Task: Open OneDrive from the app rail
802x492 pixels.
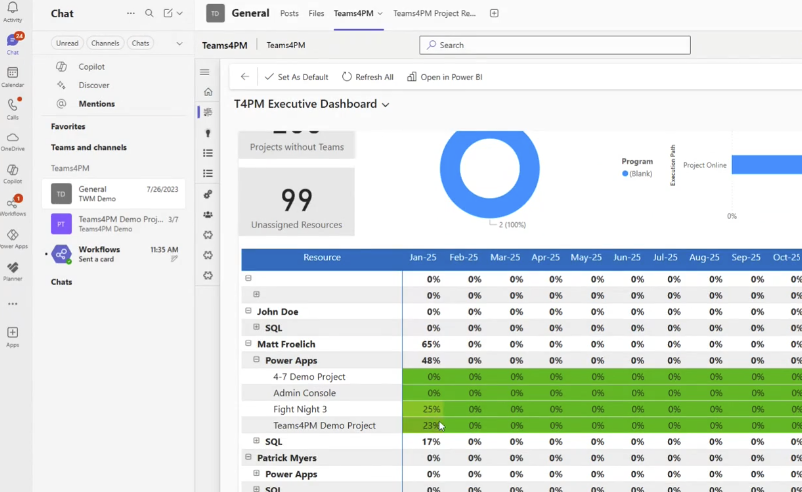Action: tap(13, 140)
